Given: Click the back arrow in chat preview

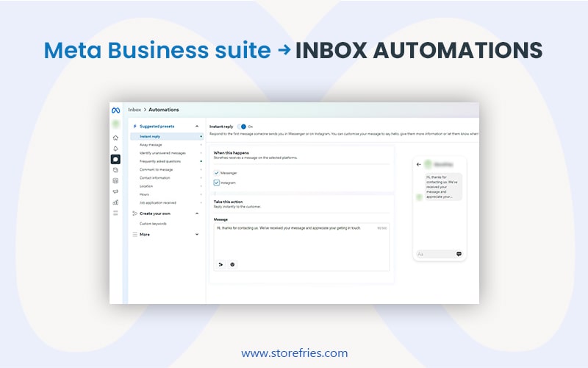Looking at the screenshot, I should coord(418,164).
